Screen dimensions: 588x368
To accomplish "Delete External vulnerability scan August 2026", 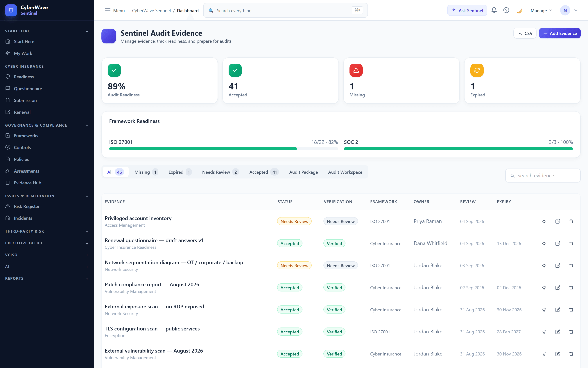I will pyautogui.click(x=571, y=354).
